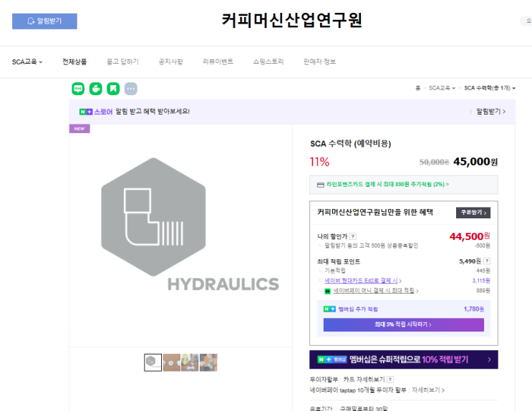Open the gray more-options ellipsis icon

(x=131, y=89)
